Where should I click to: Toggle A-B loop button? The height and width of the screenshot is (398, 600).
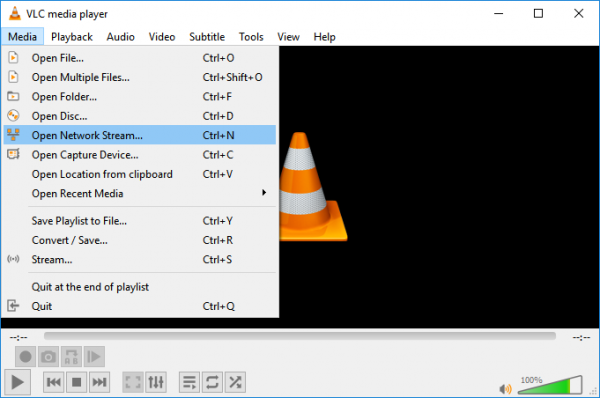click(x=71, y=357)
